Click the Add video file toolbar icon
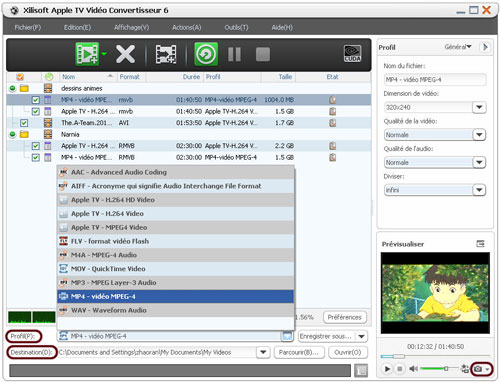 tap(87, 54)
